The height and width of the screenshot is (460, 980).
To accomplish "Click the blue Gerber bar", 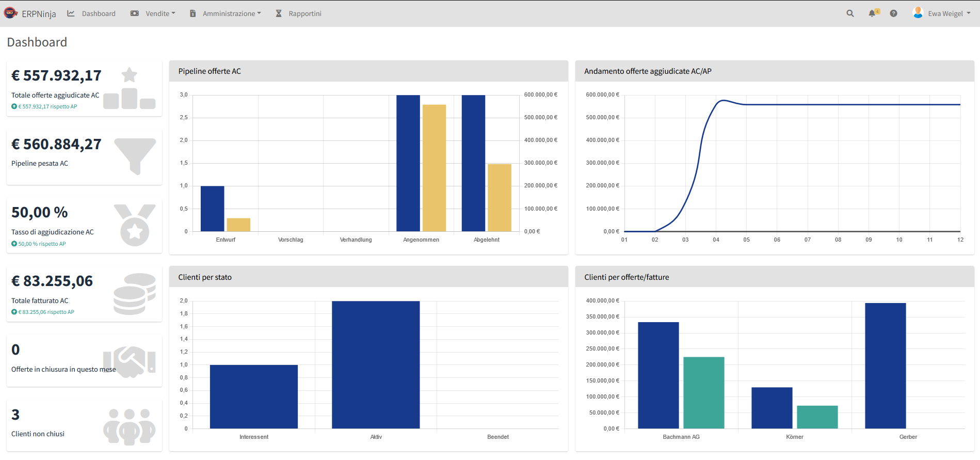I will click(886, 366).
